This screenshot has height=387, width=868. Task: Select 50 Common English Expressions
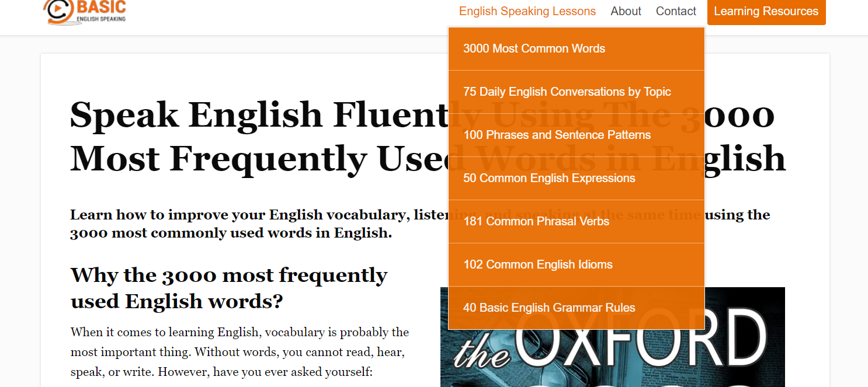coord(577,179)
